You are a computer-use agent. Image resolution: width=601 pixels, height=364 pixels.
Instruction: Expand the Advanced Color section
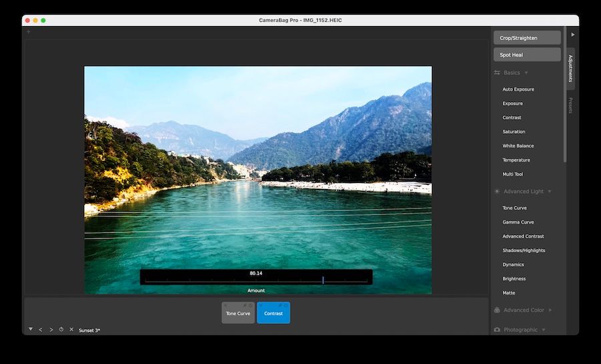[x=550, y=310]
